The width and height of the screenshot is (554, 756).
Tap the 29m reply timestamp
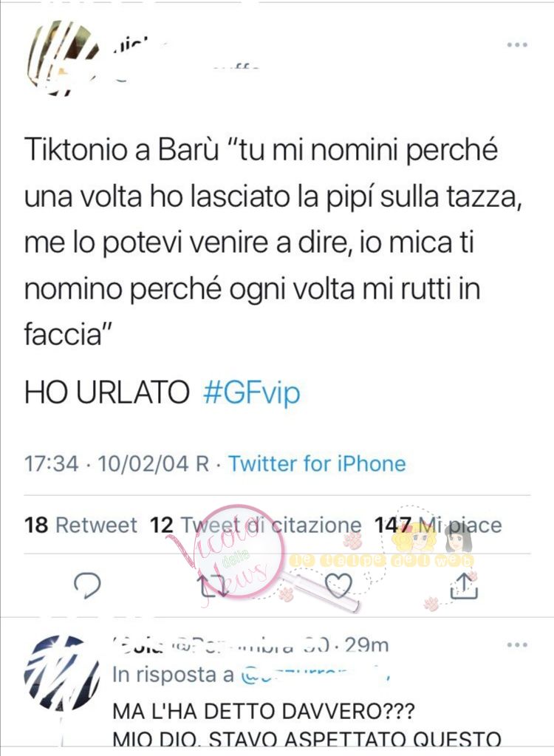click(366, 645)
